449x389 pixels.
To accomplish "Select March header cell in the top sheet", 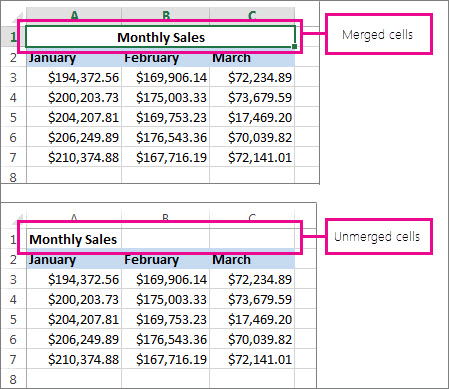I will click(252, 57).
